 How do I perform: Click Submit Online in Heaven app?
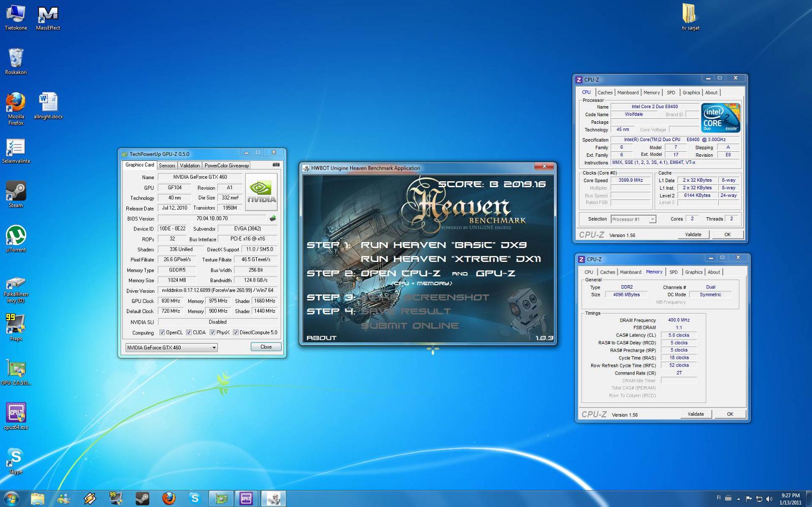coord(410,326)
